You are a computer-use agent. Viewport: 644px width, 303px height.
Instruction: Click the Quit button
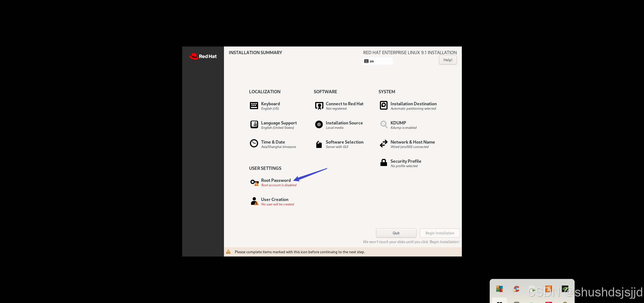point(396,233)
